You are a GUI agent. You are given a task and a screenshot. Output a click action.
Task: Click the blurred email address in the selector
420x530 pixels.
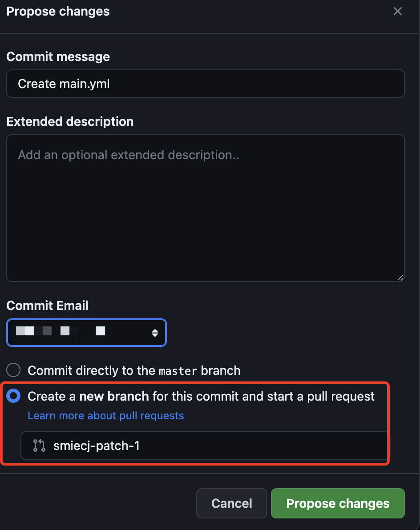[x=61, y=331]
